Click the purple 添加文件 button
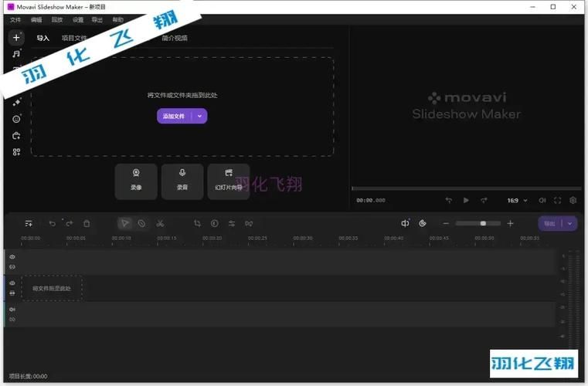Screen dimensions: 588x386 [x=174, y=116]
